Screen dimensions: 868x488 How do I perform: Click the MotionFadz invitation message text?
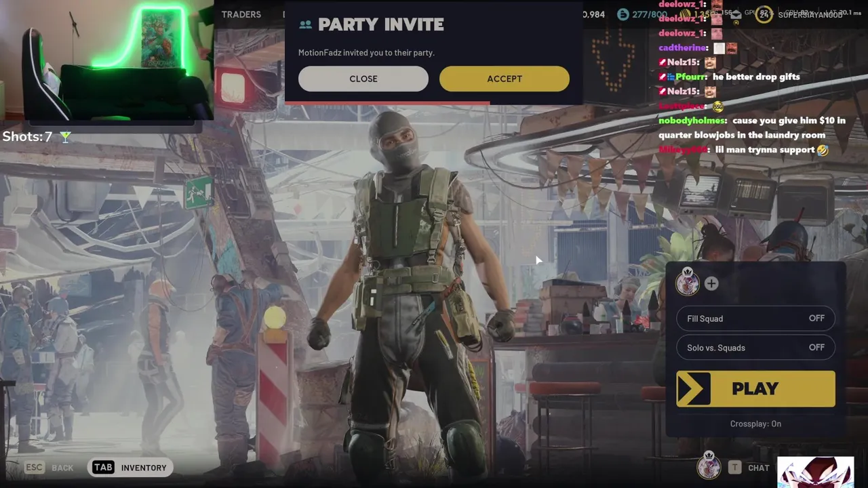pos(366,52)
